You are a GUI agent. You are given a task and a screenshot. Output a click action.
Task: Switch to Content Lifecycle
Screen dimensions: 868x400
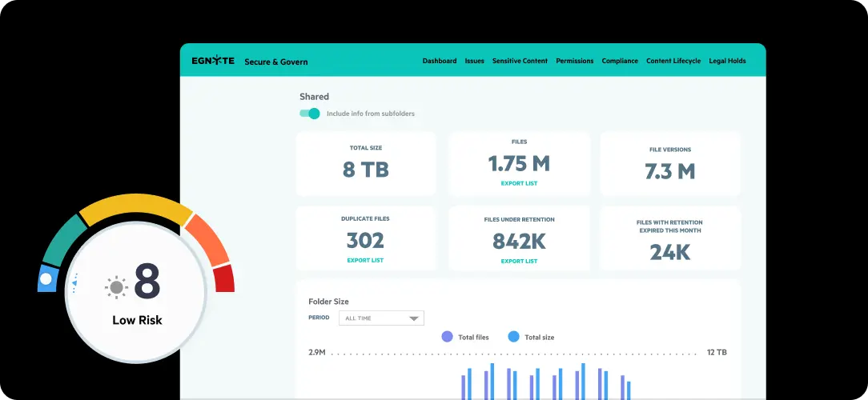pyautogui.click(x=673, y=61)
